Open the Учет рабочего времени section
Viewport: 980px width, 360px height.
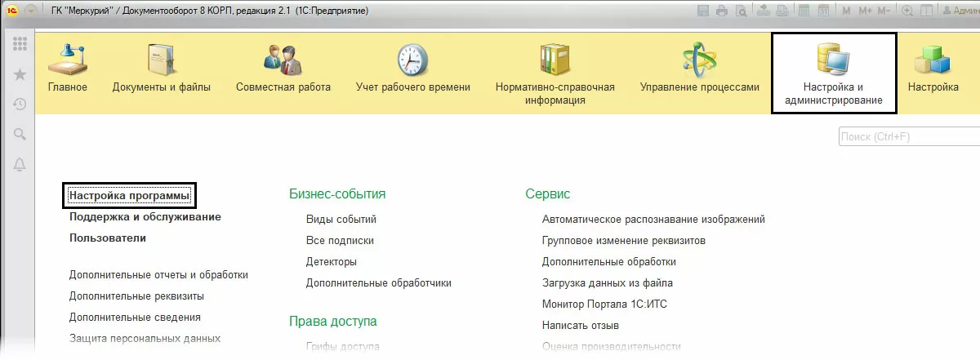tap(413, 69)
